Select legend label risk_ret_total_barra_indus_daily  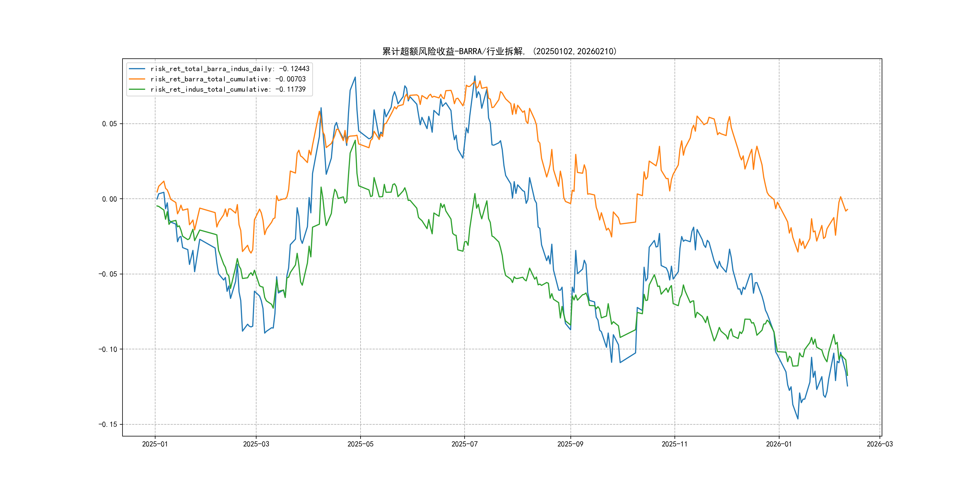coord(230,69)
